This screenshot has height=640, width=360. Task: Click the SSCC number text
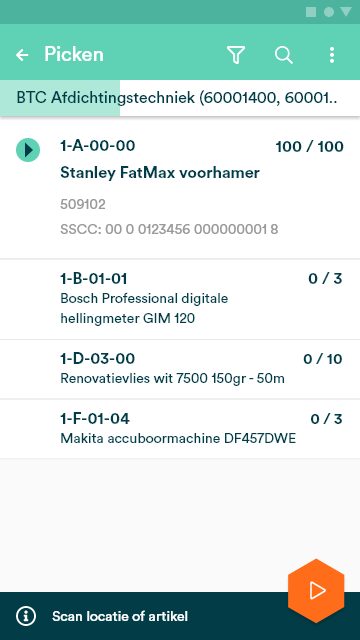[x=169, y=229]
